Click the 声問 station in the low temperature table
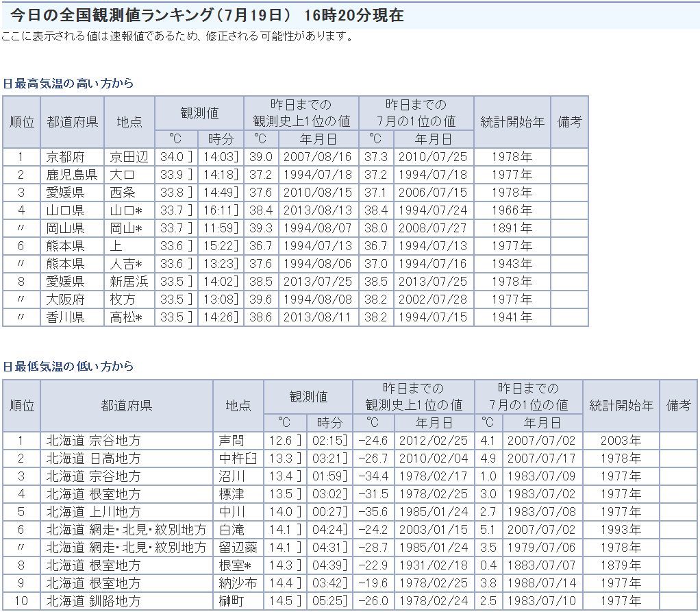 click(x=230, y=441)
